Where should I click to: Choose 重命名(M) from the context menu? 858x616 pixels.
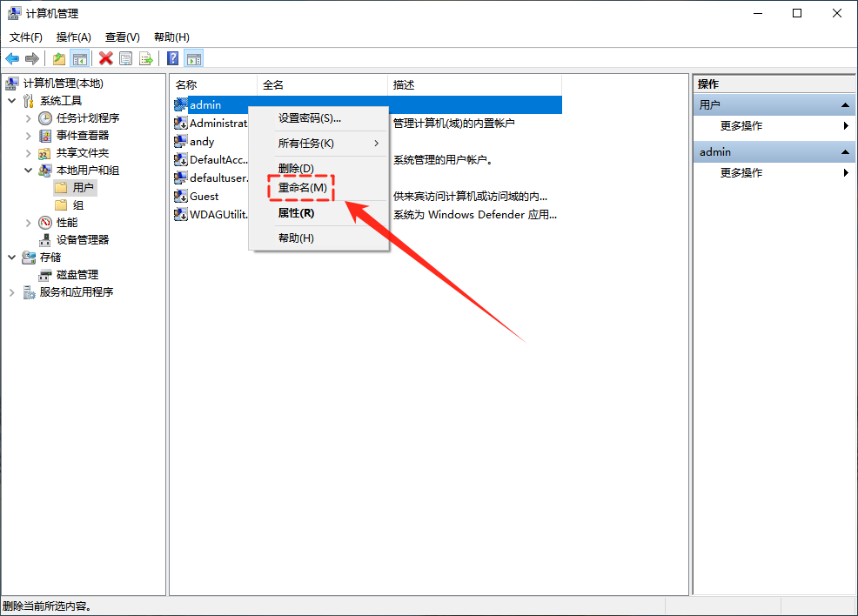coord(302,188)
